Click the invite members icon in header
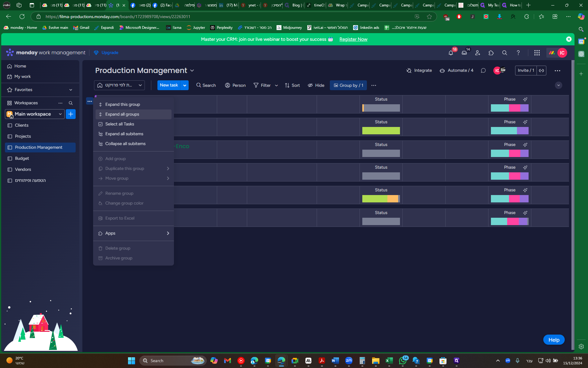 [x=478, y=53]
